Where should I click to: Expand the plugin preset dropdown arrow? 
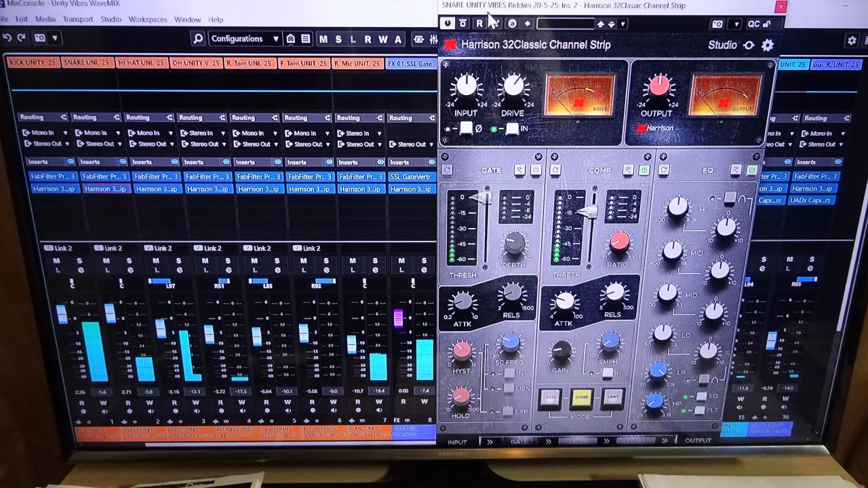click(623, 24)
